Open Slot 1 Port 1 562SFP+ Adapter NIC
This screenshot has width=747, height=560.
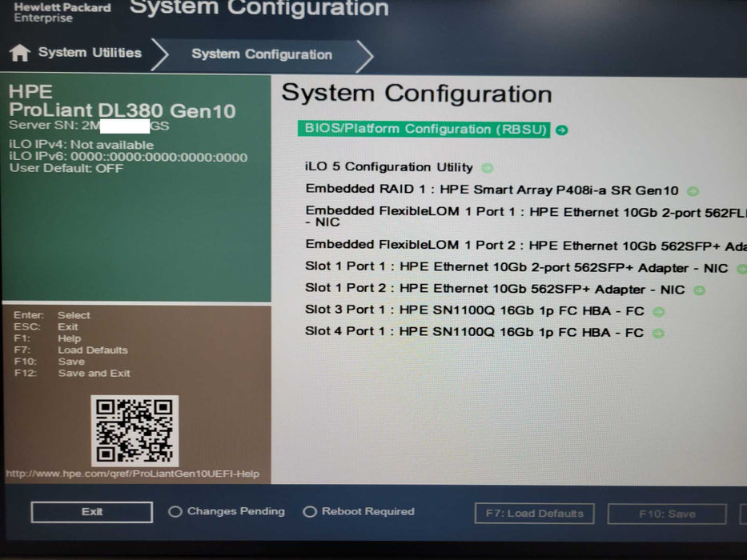(x=516, y=268)
